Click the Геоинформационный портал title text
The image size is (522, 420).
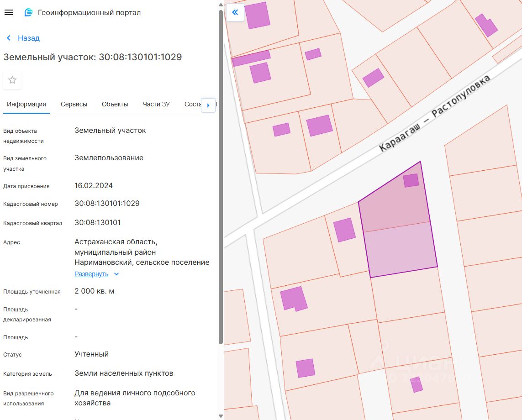click(x=89, y=13)
